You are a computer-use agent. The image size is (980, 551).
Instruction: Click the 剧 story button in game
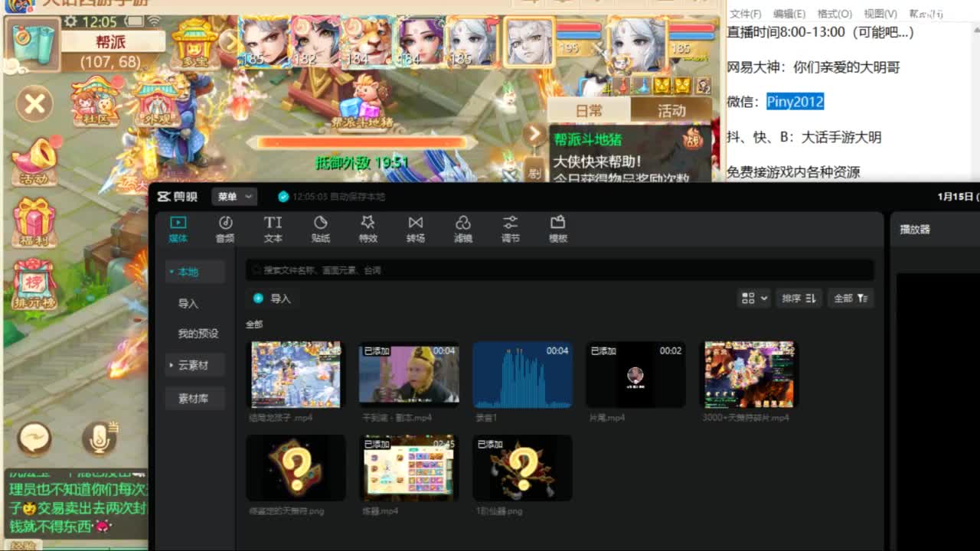(534, 172)
